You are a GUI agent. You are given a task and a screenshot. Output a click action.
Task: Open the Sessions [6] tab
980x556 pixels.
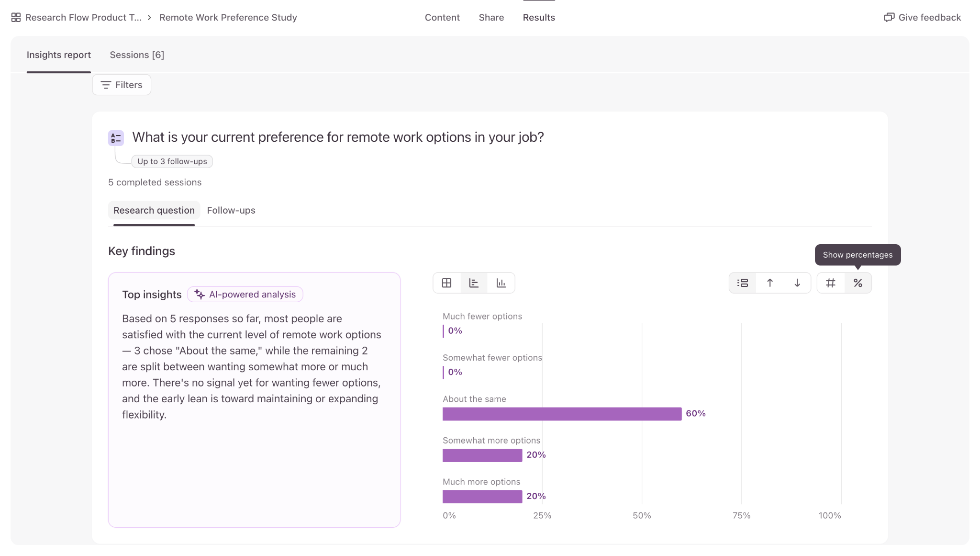(x=137, y=55)
